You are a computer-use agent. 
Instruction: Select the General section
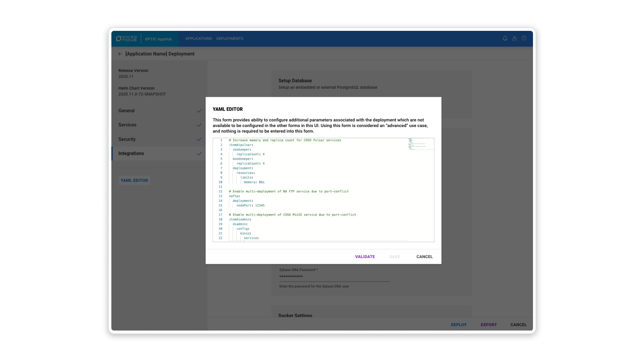[126, 111]
